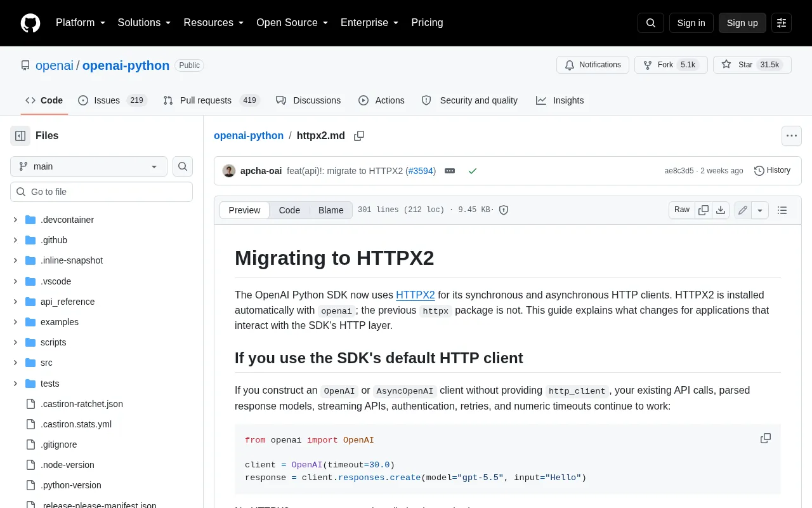View the commit checks status checkmark
This screenshot has height=508, width=812.
click(x=472, y=171)
